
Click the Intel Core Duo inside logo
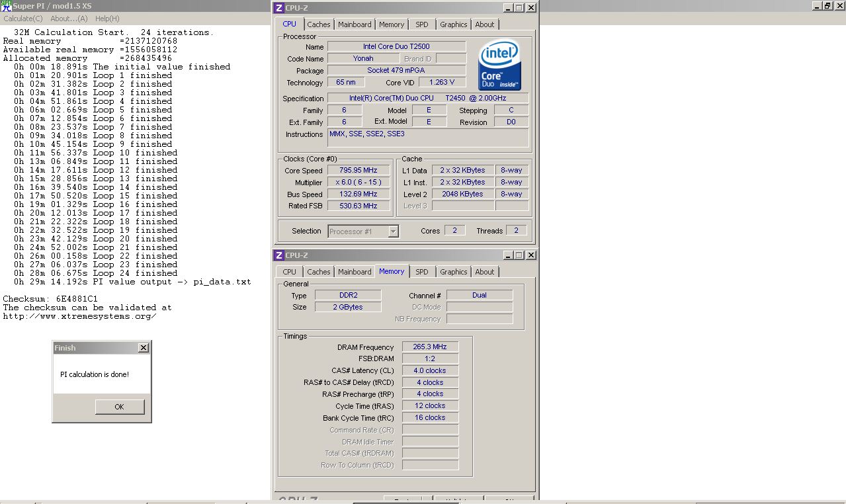(x=499, y=65)
